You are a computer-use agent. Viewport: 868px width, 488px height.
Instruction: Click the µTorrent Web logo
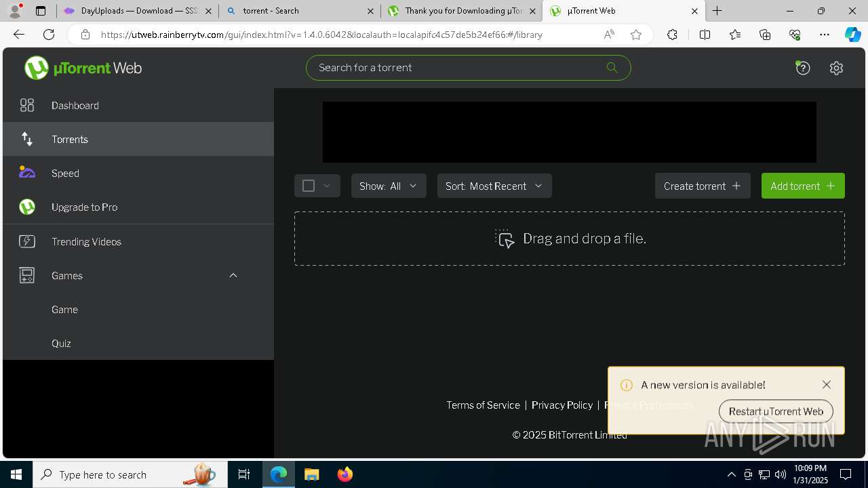point(83,68)
